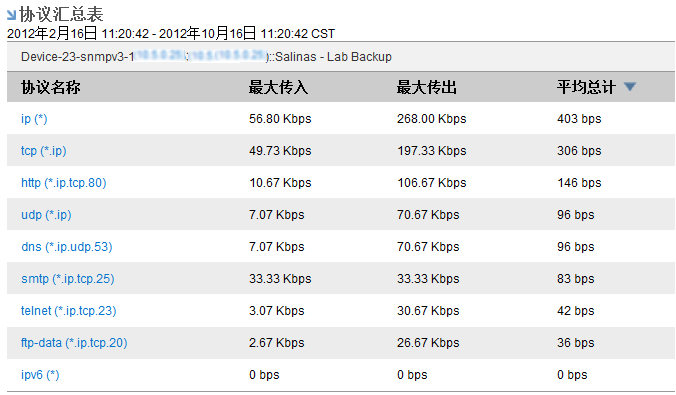Screen dimensions: 676x395
Task: Click the 协议名称 column header
Action: 51,87
